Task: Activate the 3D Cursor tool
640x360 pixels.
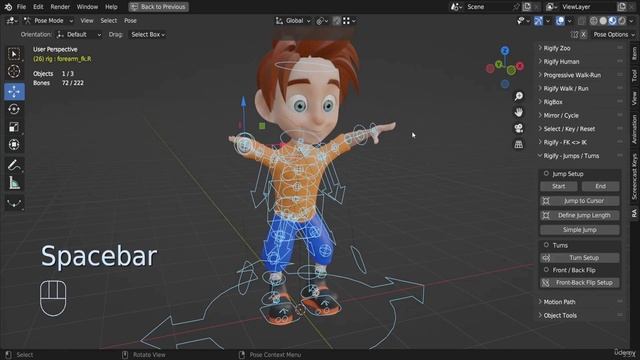Action: pos(14,71)
